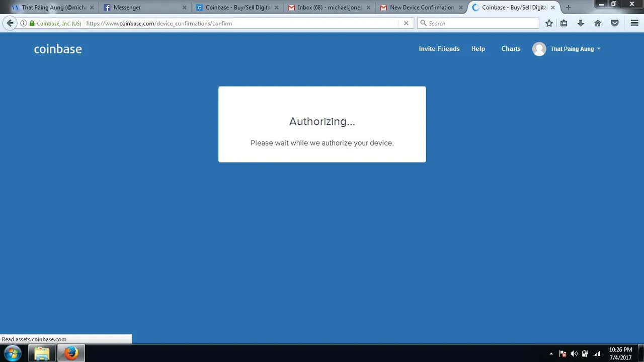The image size is (644, 362).
Task: Click the power/battery tray icon
Action: point(585,354)
